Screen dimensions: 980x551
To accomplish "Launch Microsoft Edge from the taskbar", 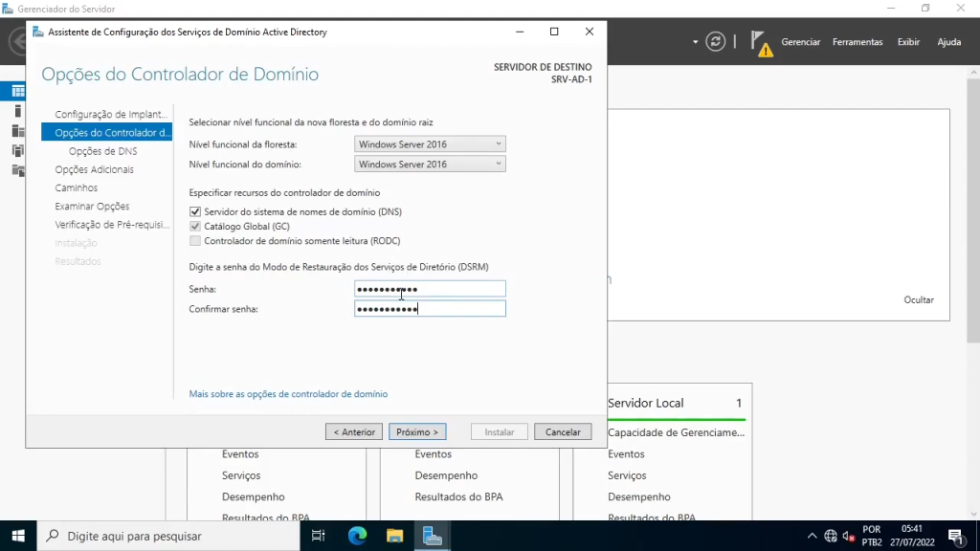I will (357, 536).
